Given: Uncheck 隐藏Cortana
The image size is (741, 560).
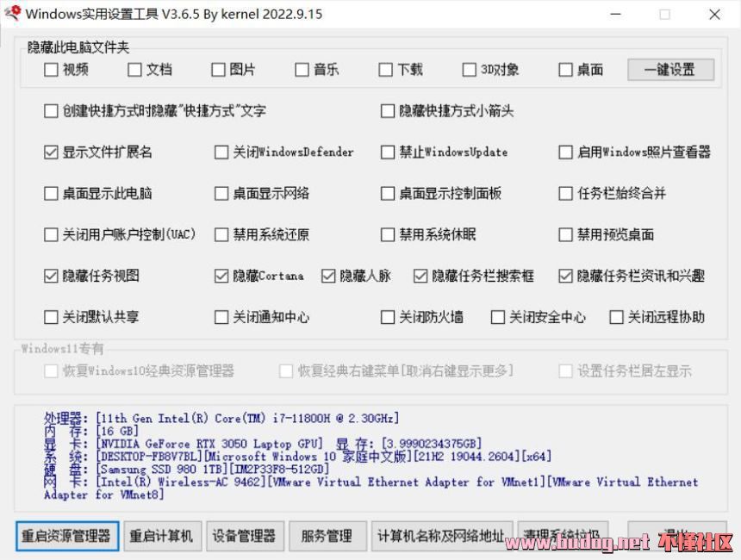Looking at the screenshot, I should coord(221,276).
